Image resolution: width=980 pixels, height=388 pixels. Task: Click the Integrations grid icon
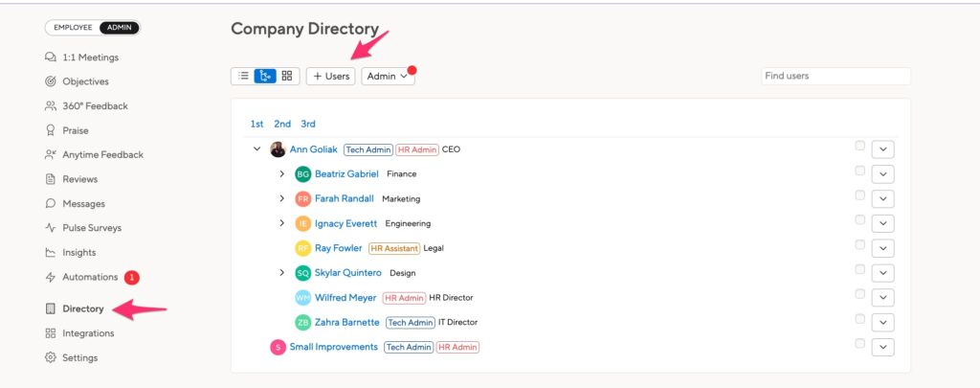(x=51, y=333)
